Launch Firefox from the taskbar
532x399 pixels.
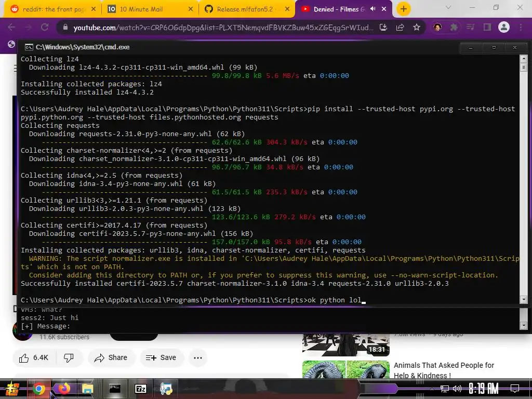(x=64, y=389)
